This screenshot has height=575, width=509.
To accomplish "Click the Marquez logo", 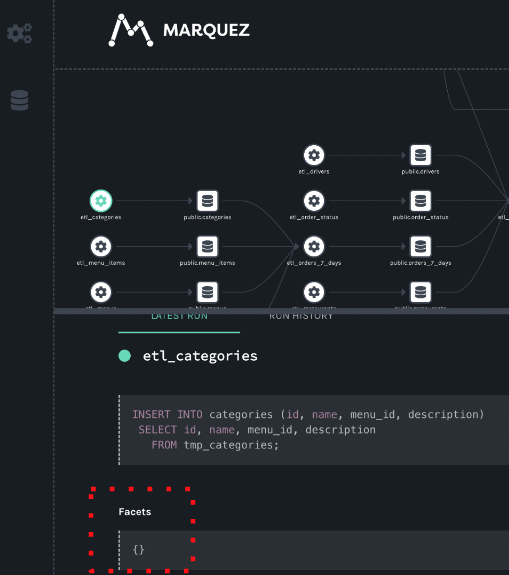I will (x=131, y=30).
